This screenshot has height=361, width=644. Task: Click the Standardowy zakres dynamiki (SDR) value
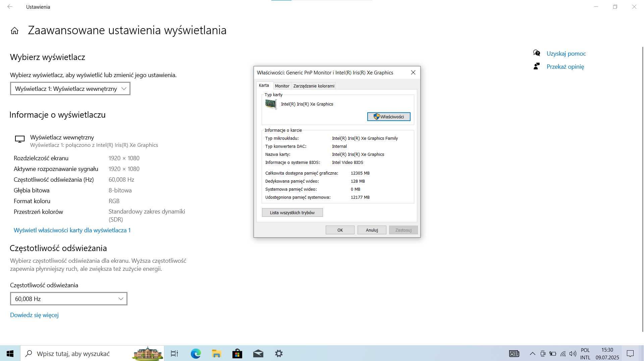point(147,216)
